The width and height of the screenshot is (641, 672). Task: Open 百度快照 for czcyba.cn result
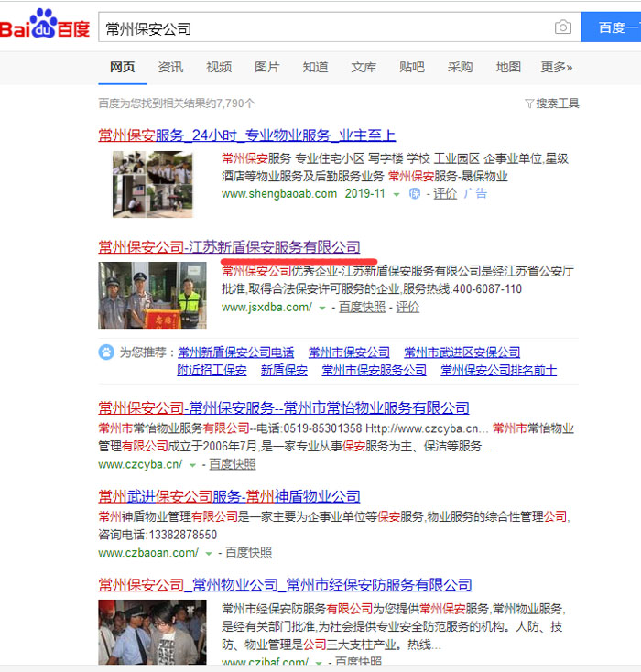tap(233, 464)
